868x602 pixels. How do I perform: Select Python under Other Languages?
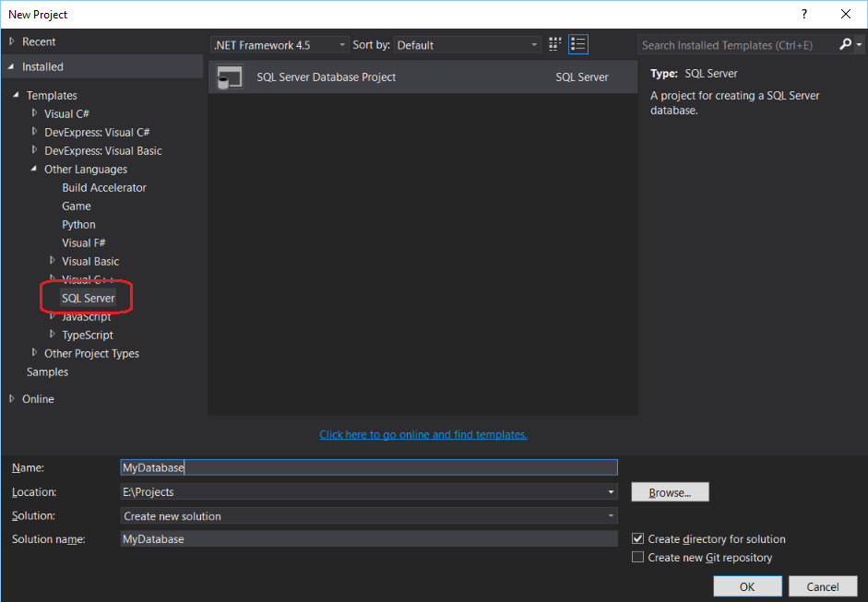click(x=78, y=224)
